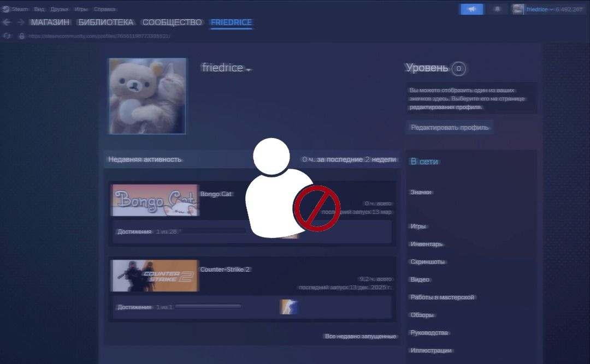The height and width of the screenshot is (364, 590).
Task: Open the Справка menu
Action: [104, 9]
